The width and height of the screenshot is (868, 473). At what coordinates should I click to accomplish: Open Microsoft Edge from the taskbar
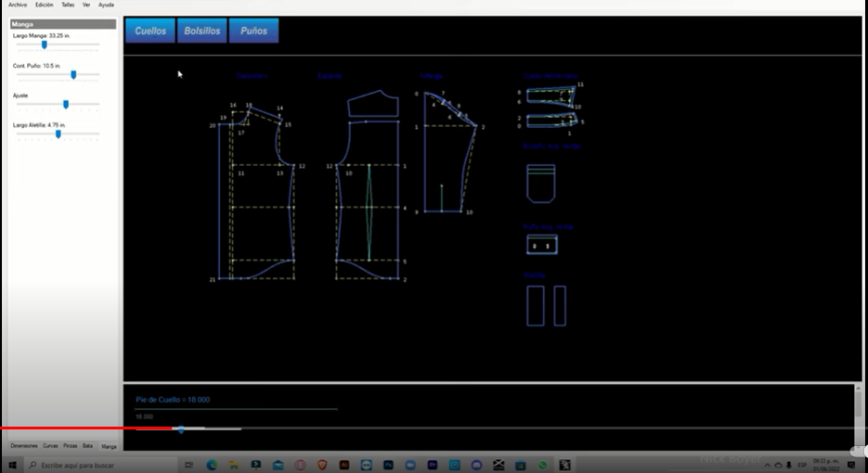212,466
